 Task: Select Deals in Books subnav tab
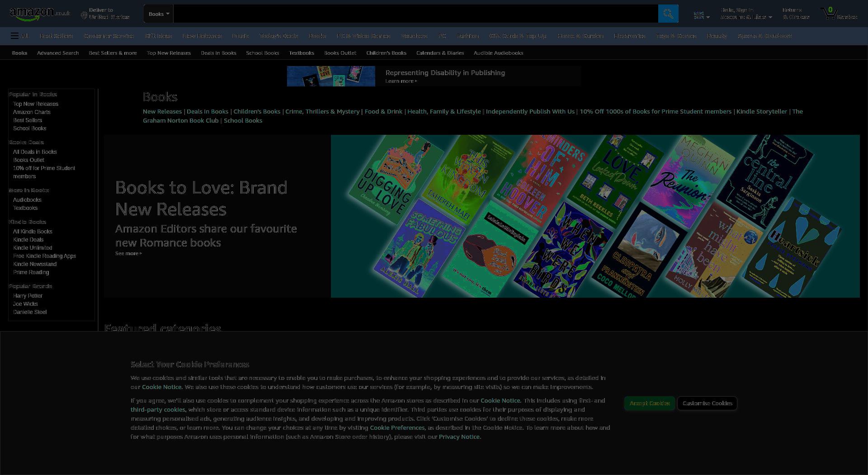tap(218, 53)
